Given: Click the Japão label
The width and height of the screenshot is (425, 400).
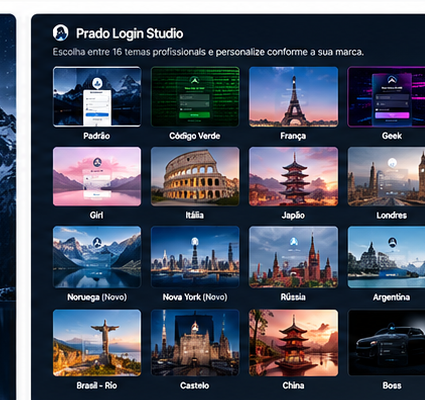Looking at the screenshot, I should tap(293, 216).
